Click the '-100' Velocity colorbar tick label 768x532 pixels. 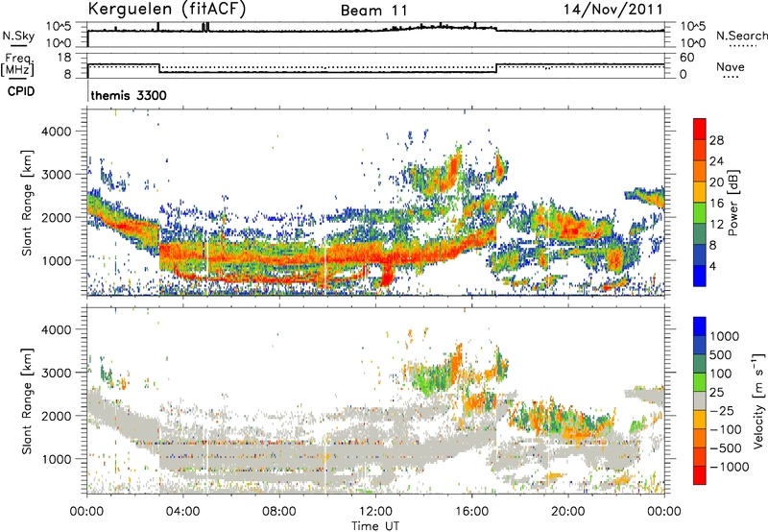[726, 429]
